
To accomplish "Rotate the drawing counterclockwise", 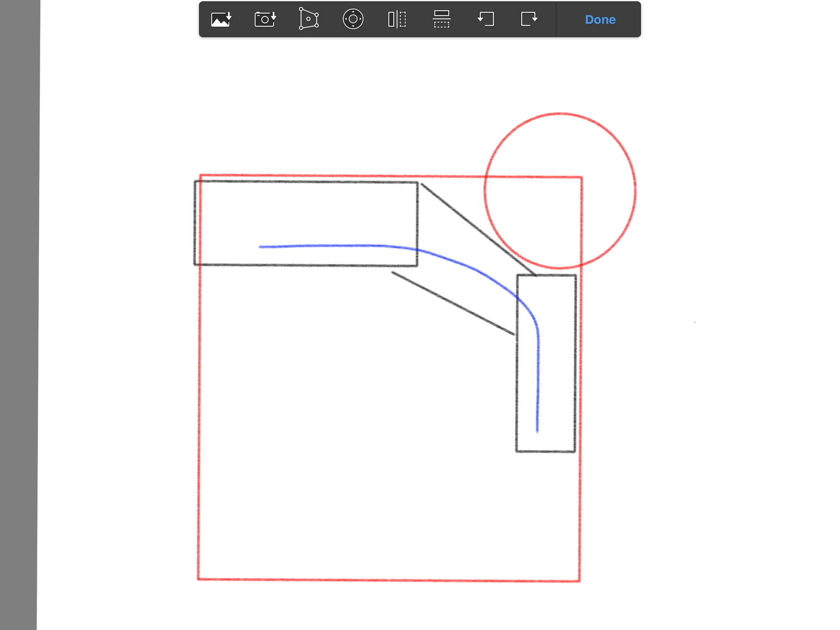I will 486,19.
